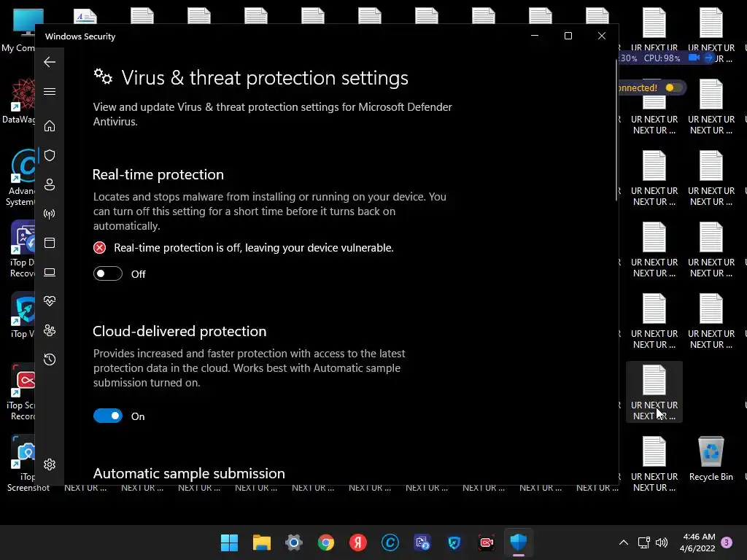The height and width of the screenshot is (560, 747).
Task: Open Protection history clock icon
Action: point(50,359)
